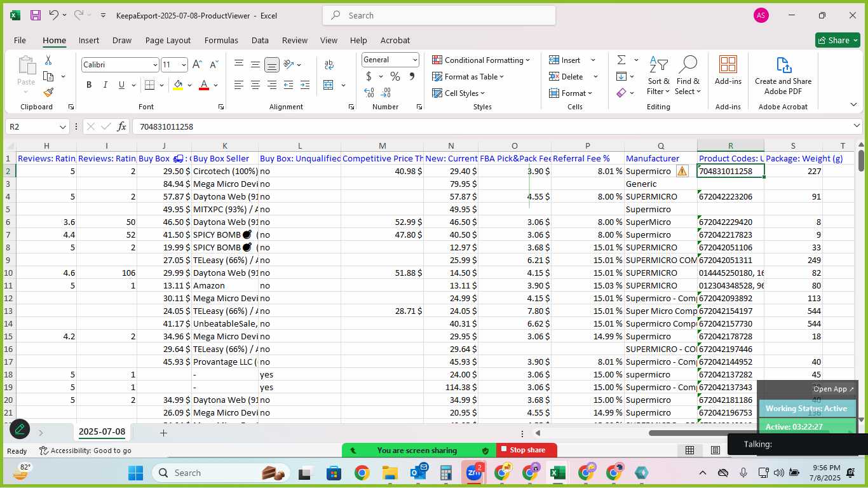Click the Clear eraser icon
The height and width of the screenshot is (488, 868).
coord(621,93)
